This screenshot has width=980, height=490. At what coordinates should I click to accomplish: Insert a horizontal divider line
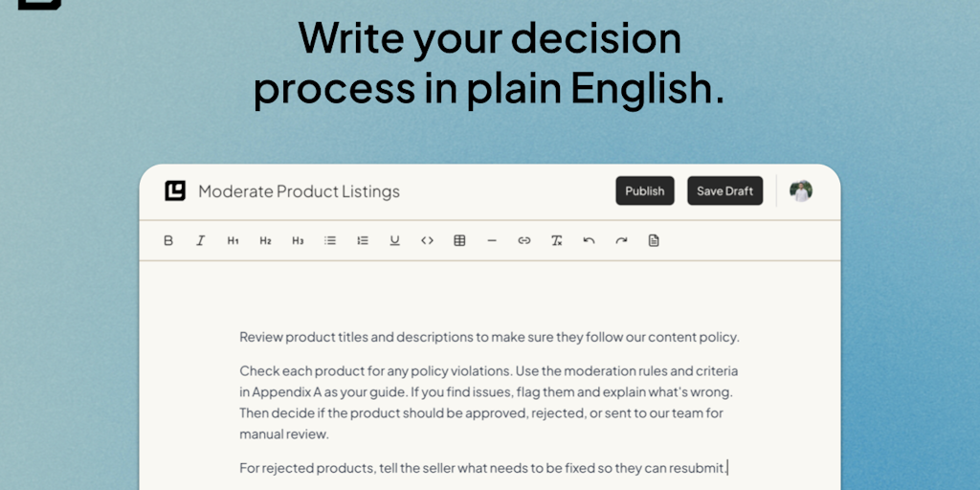(492, 240)
